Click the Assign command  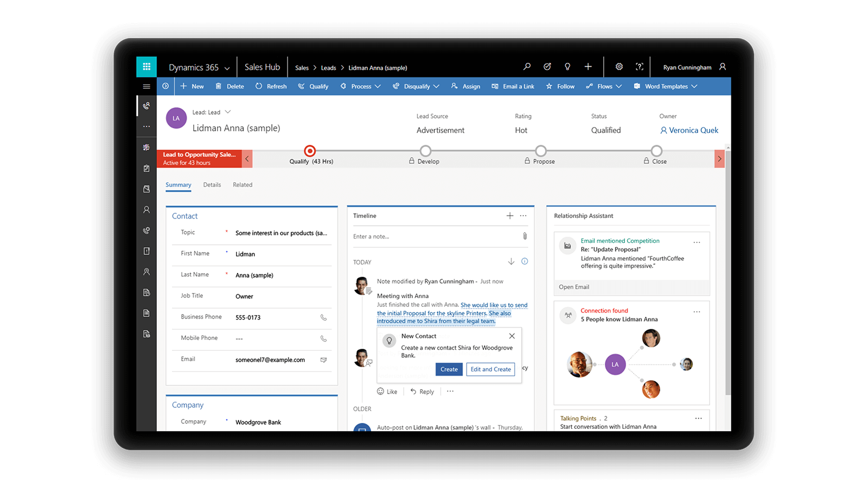[465, 86]
